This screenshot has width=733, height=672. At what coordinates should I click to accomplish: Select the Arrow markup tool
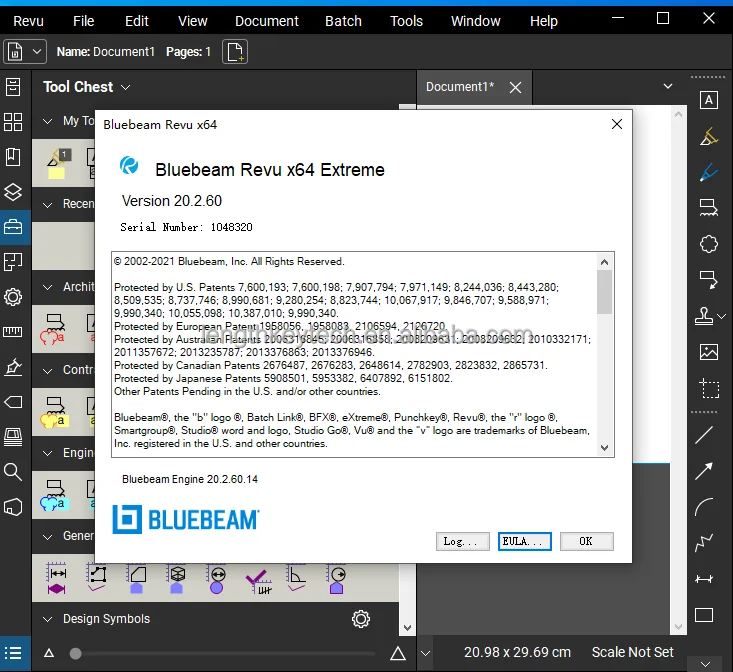click(x=704, y=470)
